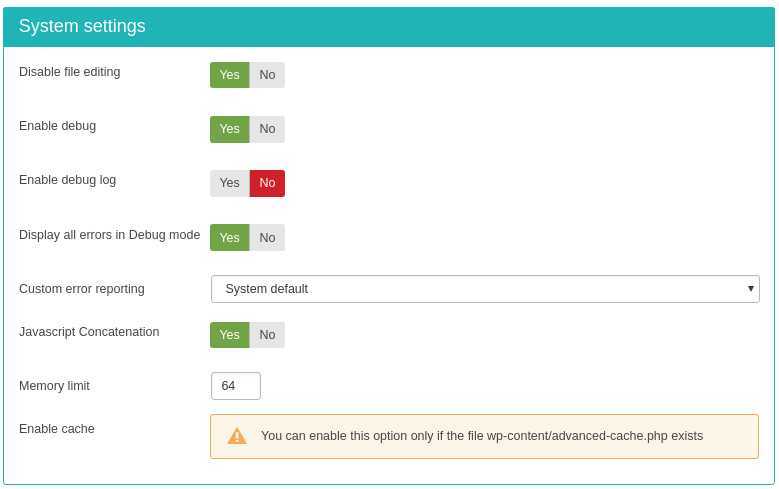Image resolution: width=779 pixels, height=489 pixels.
Task: Set Disable file editing to Yes
Action: [x=230, y=75]
